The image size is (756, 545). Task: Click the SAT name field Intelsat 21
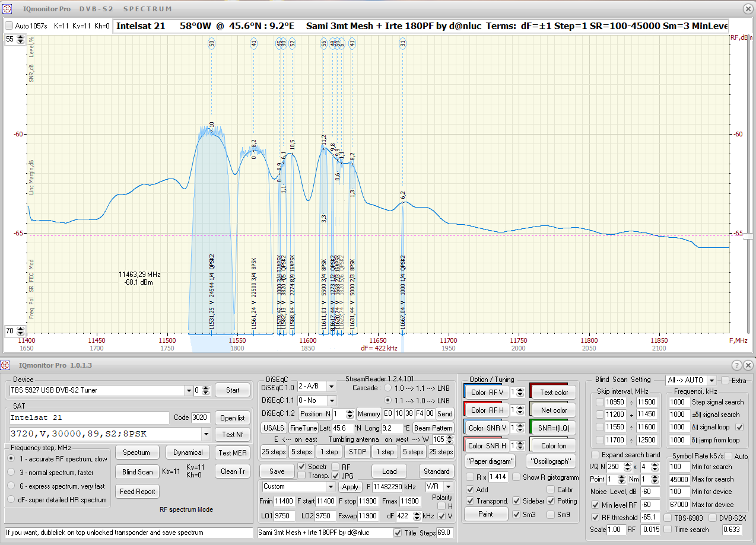pos(89,417)
